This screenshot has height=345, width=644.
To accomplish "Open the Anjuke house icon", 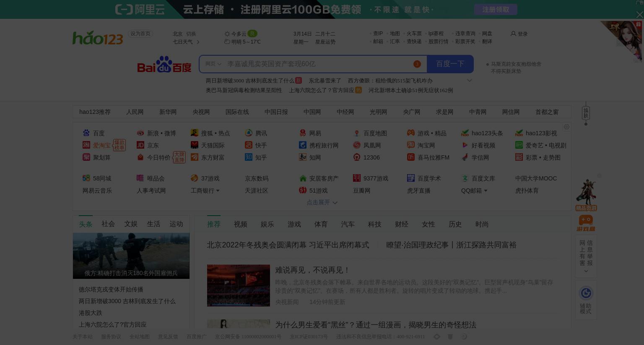I will pyautogui.click(x=303, y=178).
